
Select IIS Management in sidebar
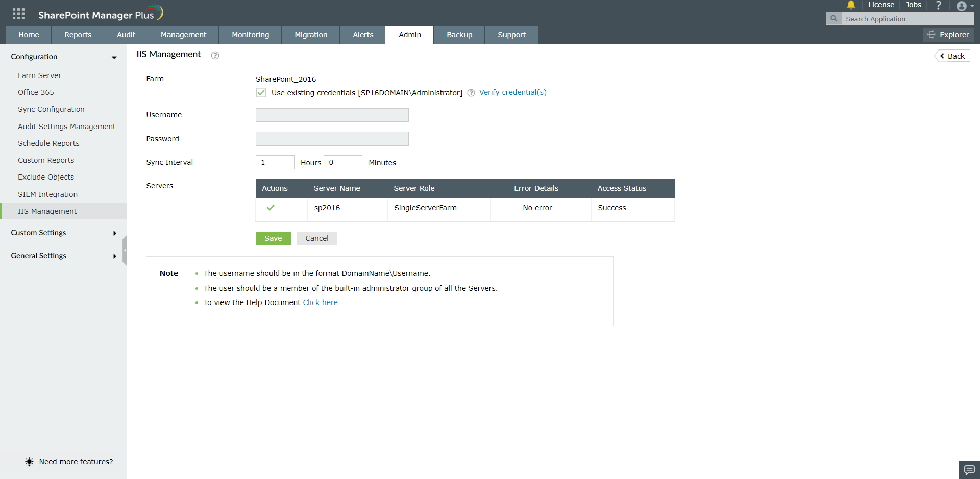[64, 211]
